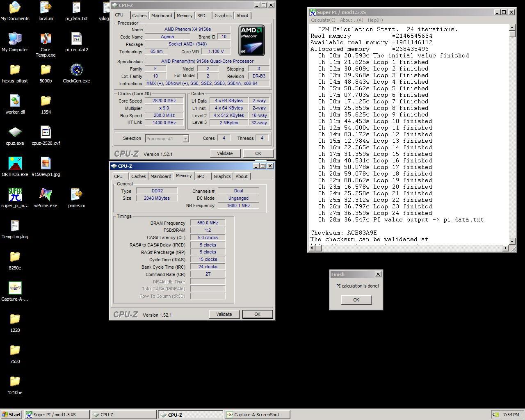Launch cpuz.exe desktop icon

point(15,136)
